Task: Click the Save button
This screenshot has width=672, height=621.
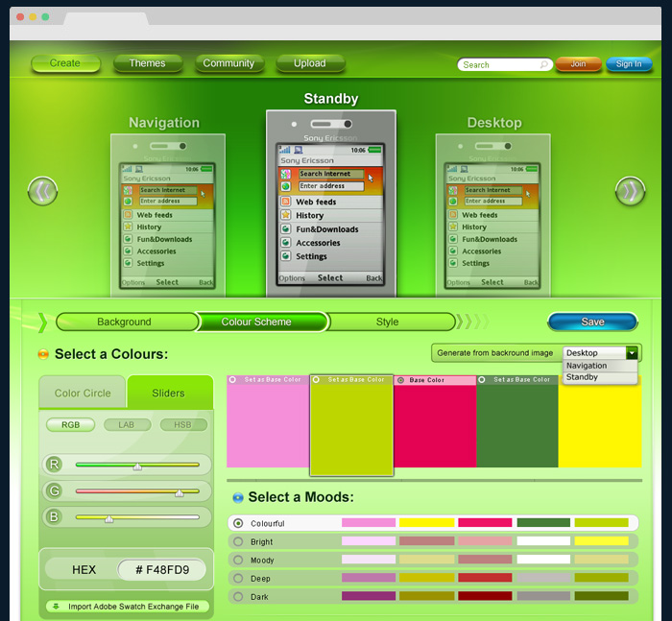Action: point(592,322)
